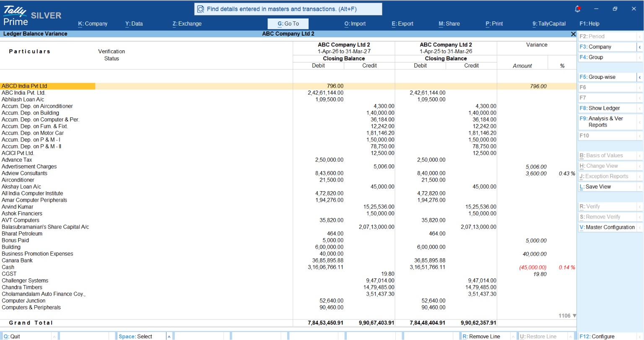This screenshot has height=340, width=644.
Task: Expand the arrow beside V: Master Configuration
Action: [x=640, y=228]
